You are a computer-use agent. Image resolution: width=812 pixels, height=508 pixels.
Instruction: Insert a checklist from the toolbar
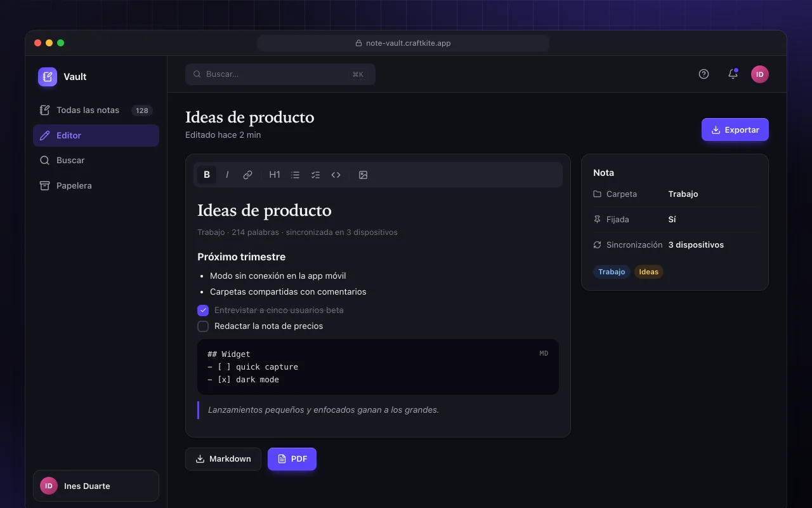[x=315, y=175]
